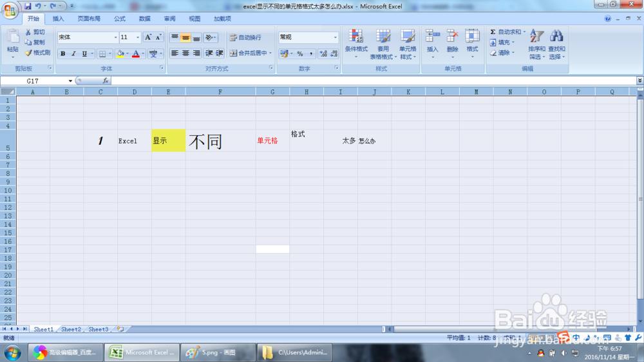Open the font name dropdown
Viewport: 644px width, 362px height.
pyautogui.click(x=115, y=37)
